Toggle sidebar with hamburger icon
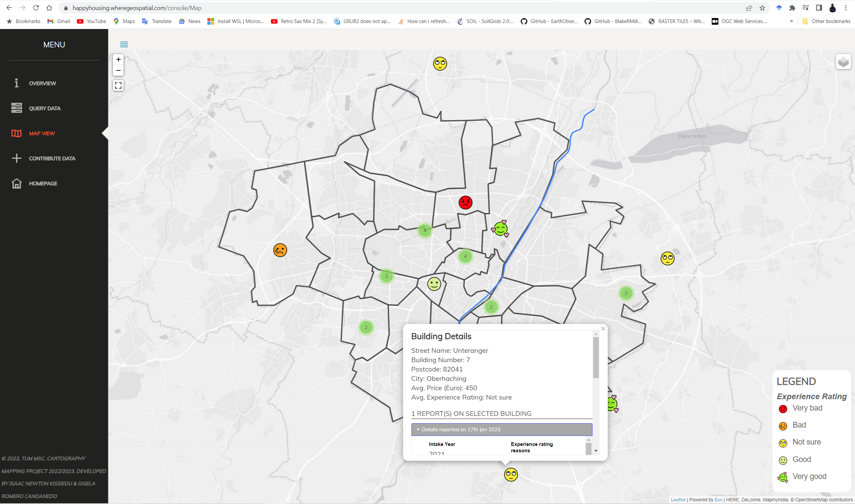The height and width of the screenshot is (504, 855). click(124, 44)
